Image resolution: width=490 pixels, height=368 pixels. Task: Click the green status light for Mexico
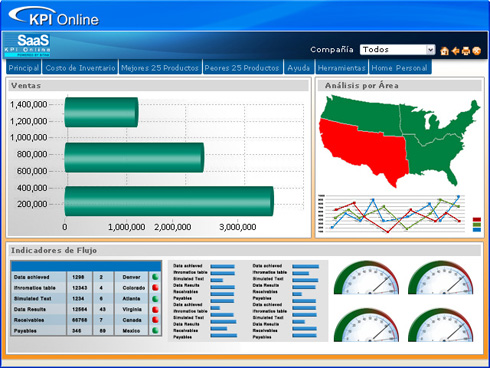click(155, 330)
